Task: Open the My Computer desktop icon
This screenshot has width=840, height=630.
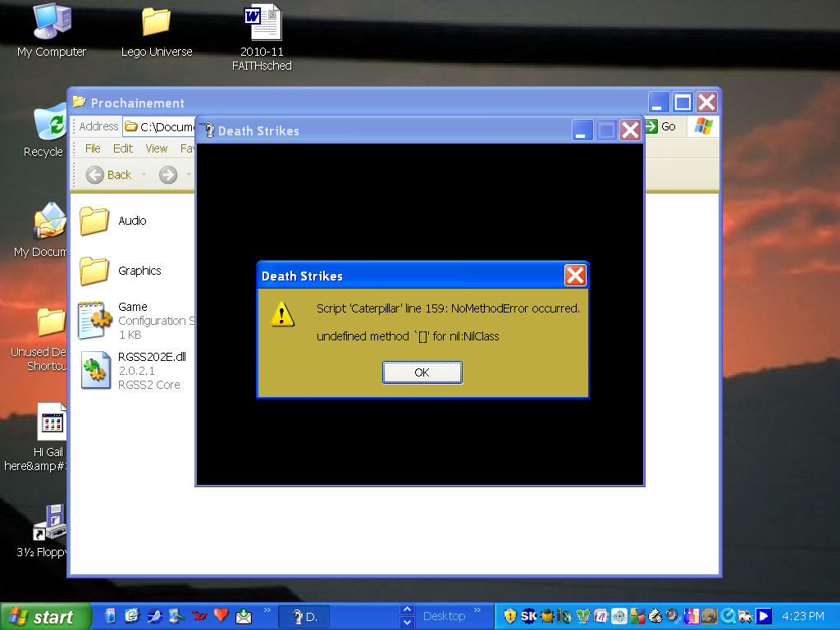Action: [x=52, y=30]
